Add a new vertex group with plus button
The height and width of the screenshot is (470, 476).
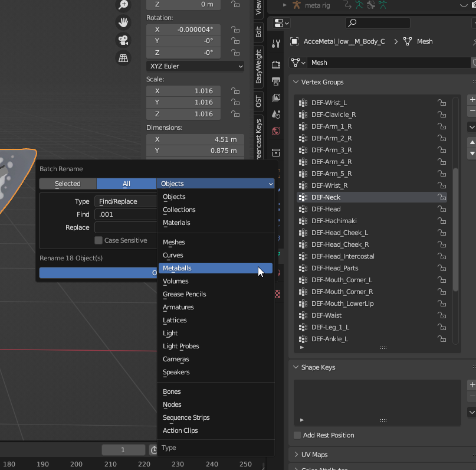tap(472, 99)
